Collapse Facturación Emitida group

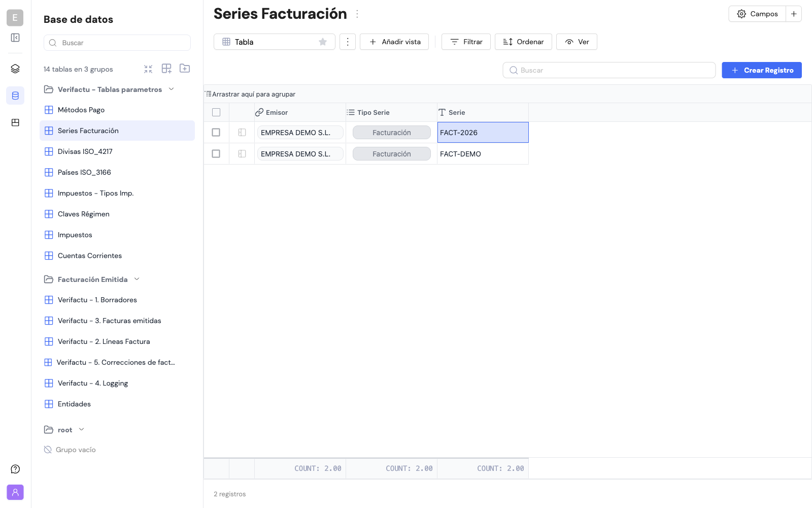click(137, 279)
